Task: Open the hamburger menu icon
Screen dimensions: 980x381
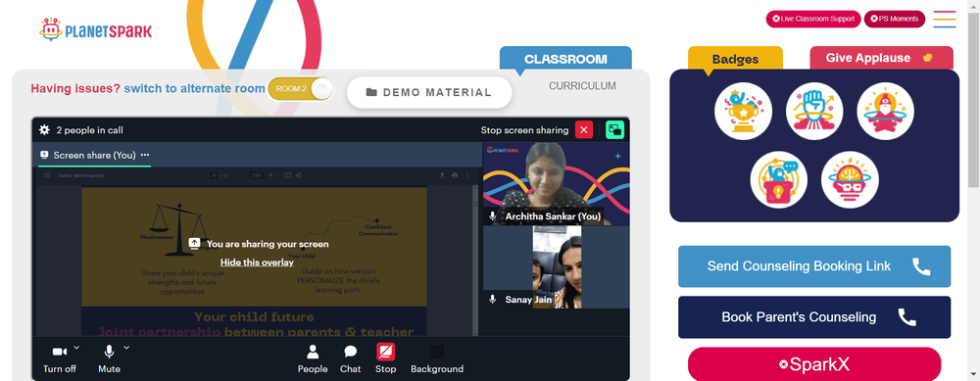Action: pyautogui.click(x=945, y=19)
